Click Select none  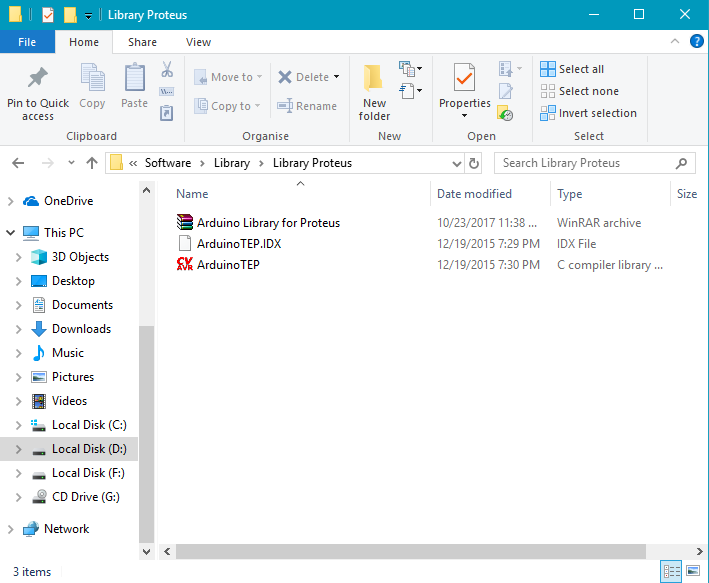click(580, 91)
